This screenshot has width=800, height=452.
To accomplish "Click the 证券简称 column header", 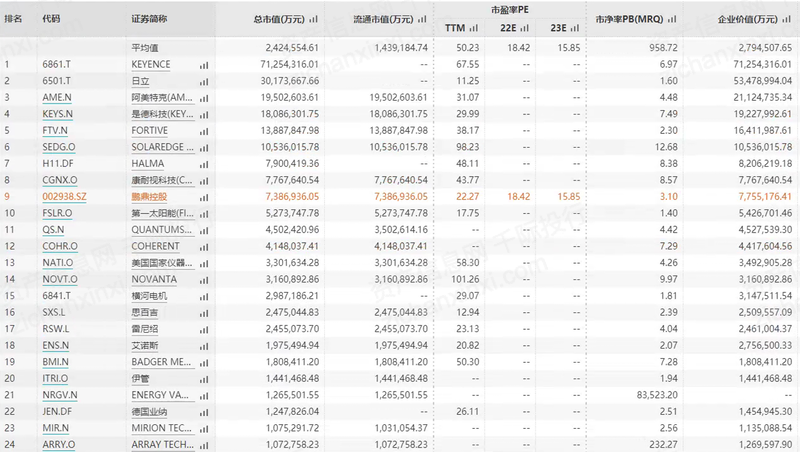I will click(x=149, y=19).
